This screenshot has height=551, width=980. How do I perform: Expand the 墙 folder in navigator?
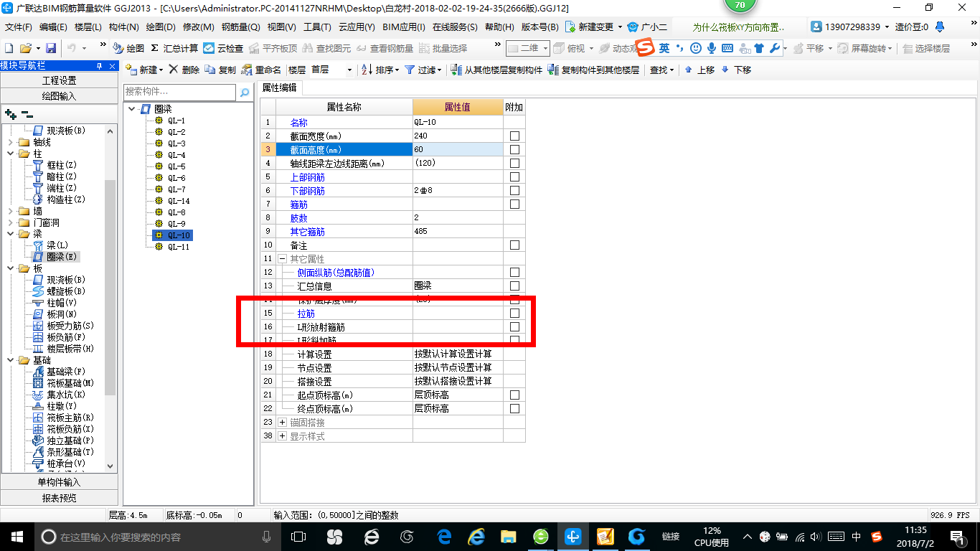[x=10, y=211]
